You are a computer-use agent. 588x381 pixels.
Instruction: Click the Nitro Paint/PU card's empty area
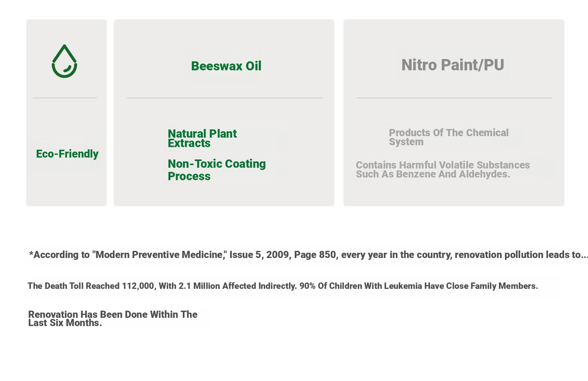coord(454,194)
